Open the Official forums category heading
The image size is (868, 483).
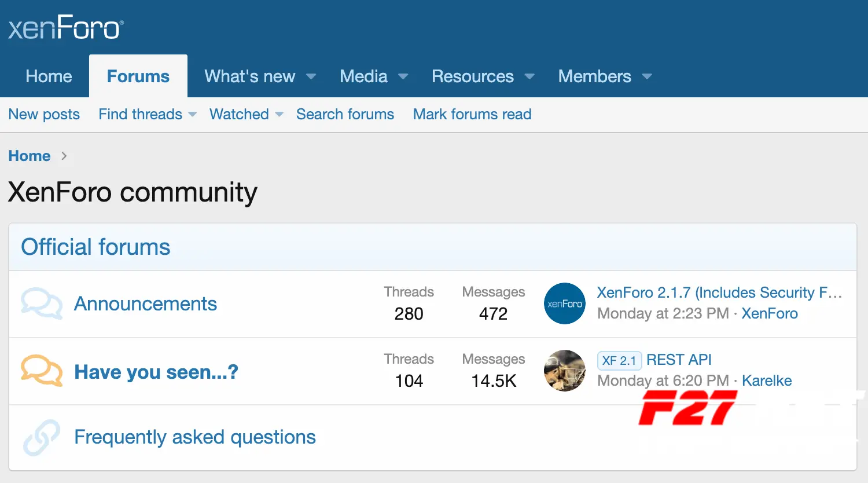(x=95, y=247)
